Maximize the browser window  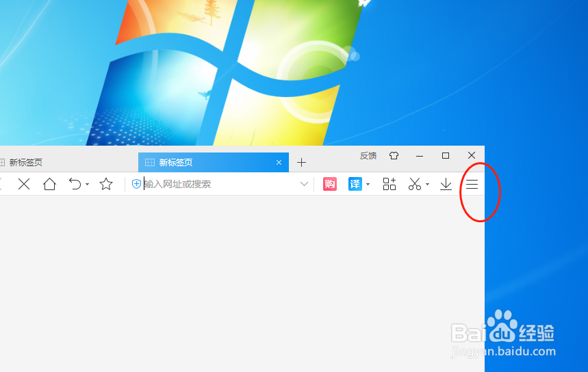(x=446, y=155)
